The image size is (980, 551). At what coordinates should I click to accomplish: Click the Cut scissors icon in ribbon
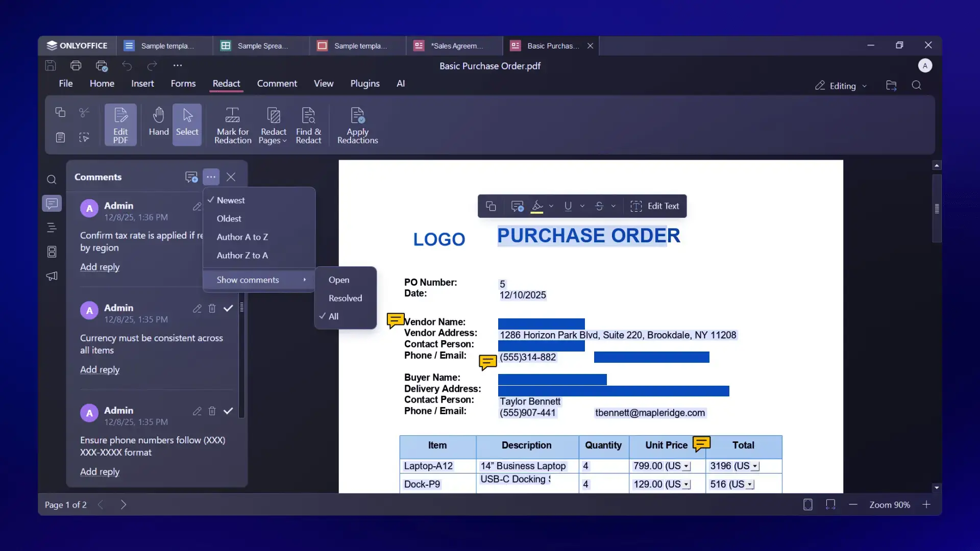point(84,112)
